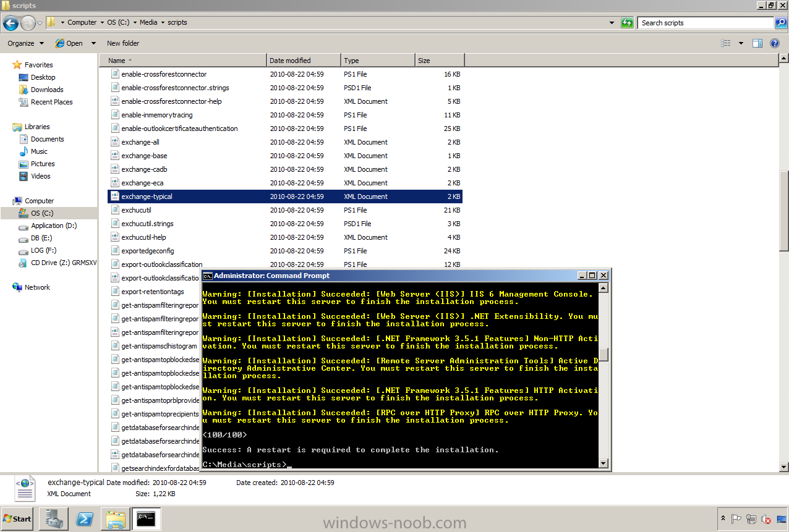Show hidden tray icons arrow
This screenshot has width=789, height=532.
(723, 519)
